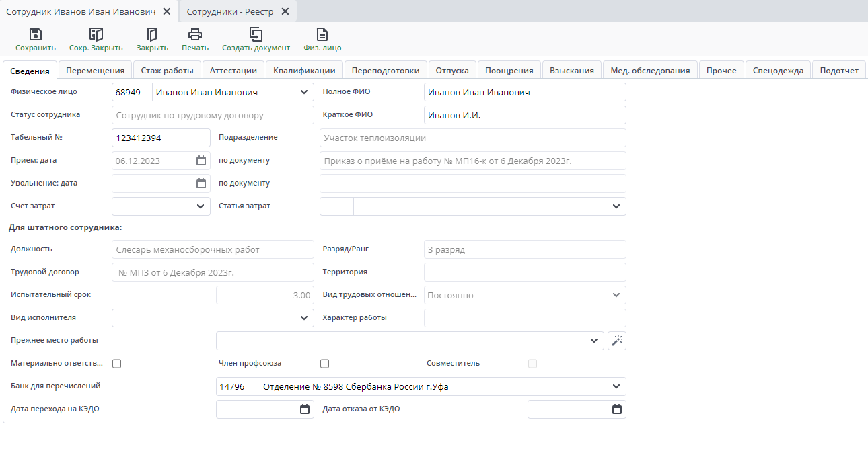This screenshot has width=868, height=451.
Task: Expand Физическое лицо dropdown
Action: click(303, 93)
